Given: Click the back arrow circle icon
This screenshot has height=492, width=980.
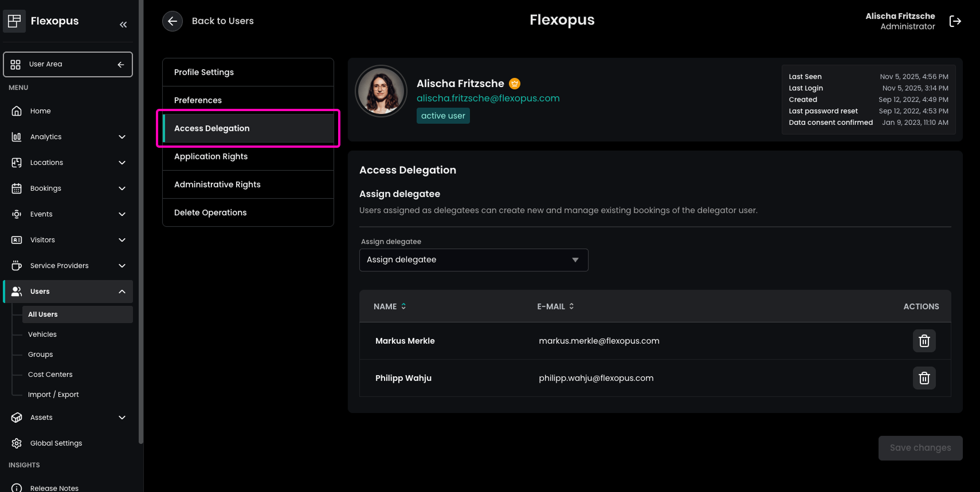Looking at the screenshot, I should [173, 21].
